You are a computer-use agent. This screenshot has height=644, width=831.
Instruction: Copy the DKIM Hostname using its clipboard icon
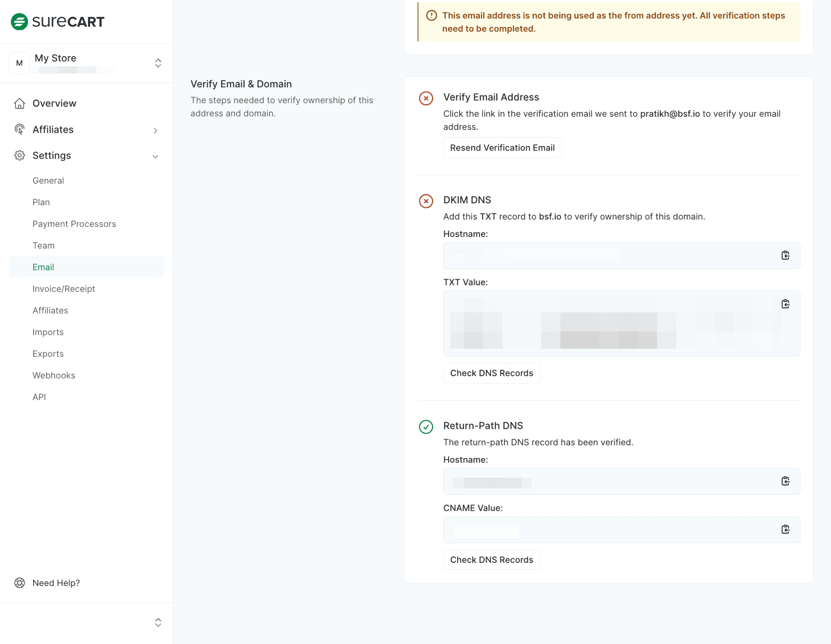786,255
